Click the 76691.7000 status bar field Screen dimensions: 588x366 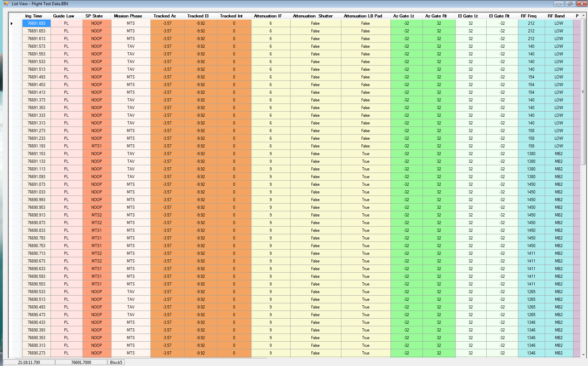tap(81, 363)
